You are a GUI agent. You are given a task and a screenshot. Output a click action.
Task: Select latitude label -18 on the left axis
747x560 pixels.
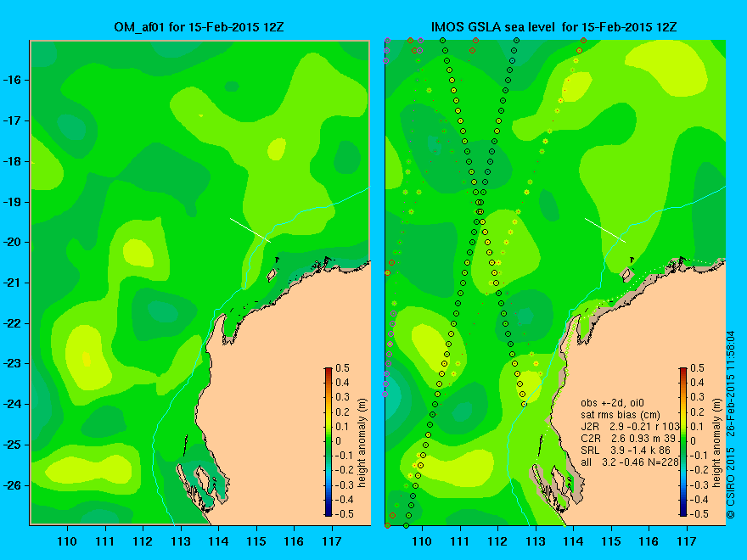(x=12, y=161)
